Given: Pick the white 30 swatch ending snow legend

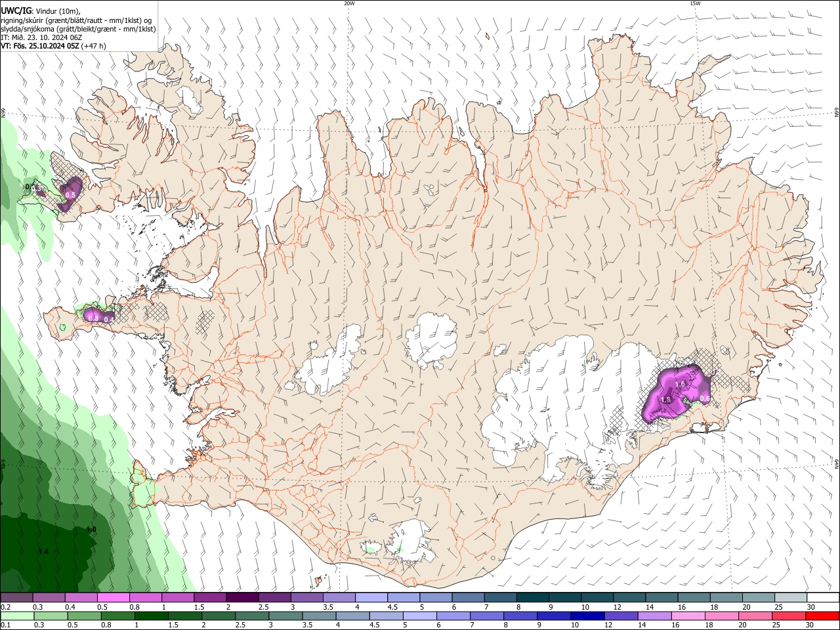Looking at the screenshot, I should click(x=823, y=598).
